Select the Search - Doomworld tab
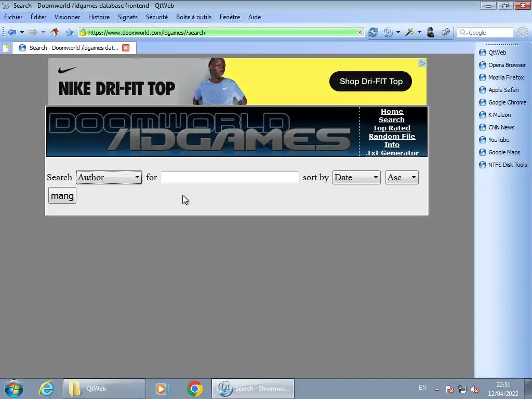This screenshot has width=532, height=399. 74,48
